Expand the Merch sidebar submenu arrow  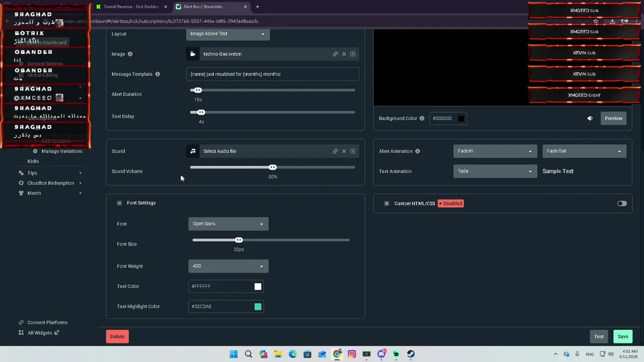(80, 193)
